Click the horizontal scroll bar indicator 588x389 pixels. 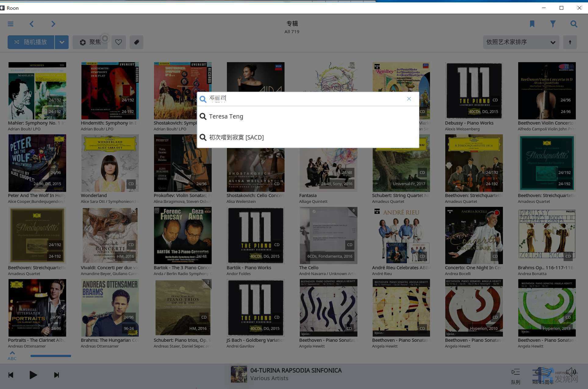click(x=51, y=356)
